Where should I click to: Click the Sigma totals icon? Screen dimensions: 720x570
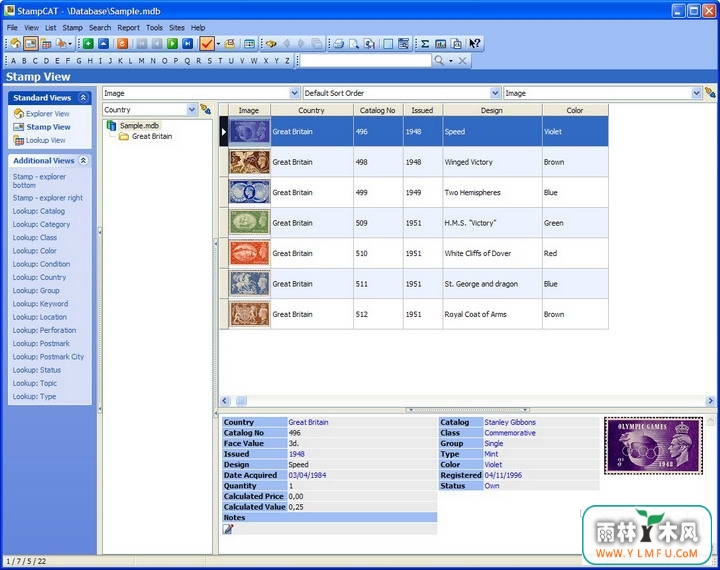click(x=425, y=44)
